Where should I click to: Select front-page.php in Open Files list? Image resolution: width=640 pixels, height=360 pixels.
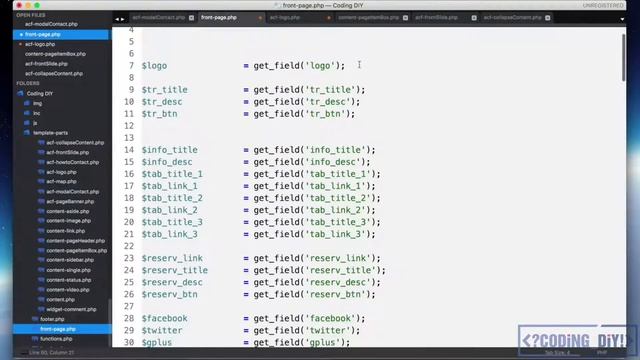(x=42, y=34)
